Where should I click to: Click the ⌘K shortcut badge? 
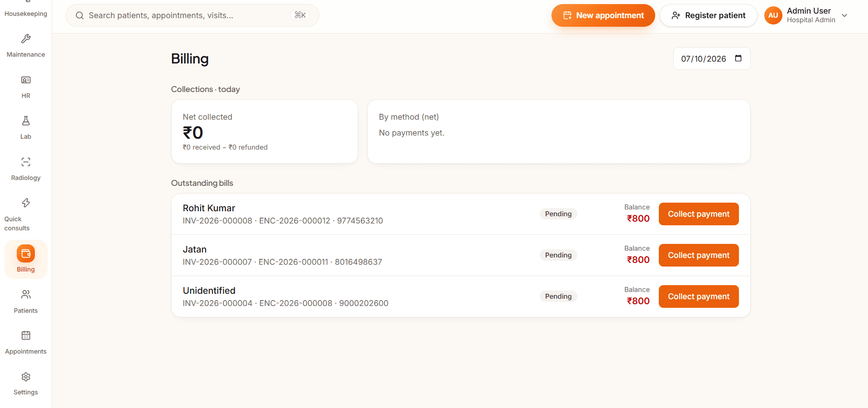click(300, 15)
